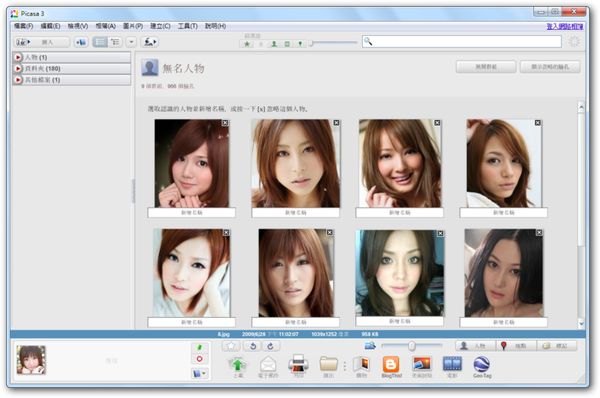Open the 相簿(A) menu
The height and width of the screenshot is (398, 600).
click(106, 26)
